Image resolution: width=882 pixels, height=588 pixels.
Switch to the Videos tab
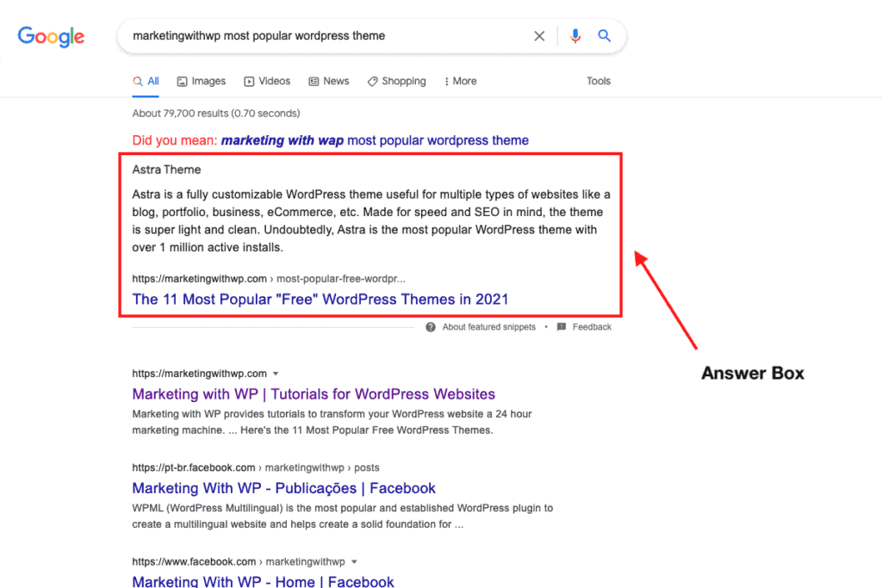point(267,82)
